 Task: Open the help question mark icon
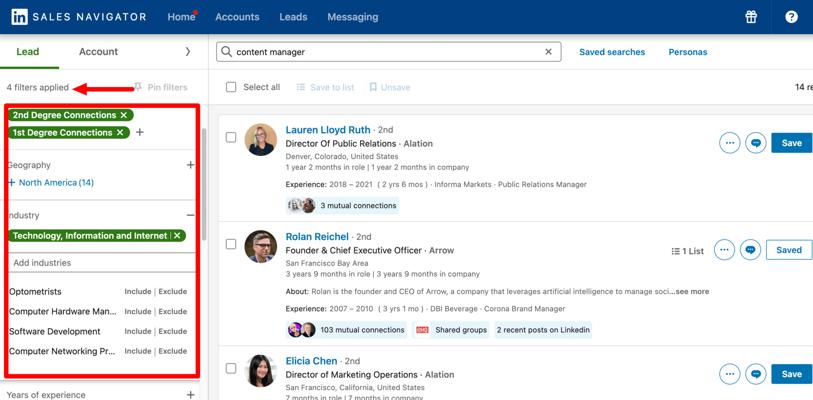[x=791, y=17]
